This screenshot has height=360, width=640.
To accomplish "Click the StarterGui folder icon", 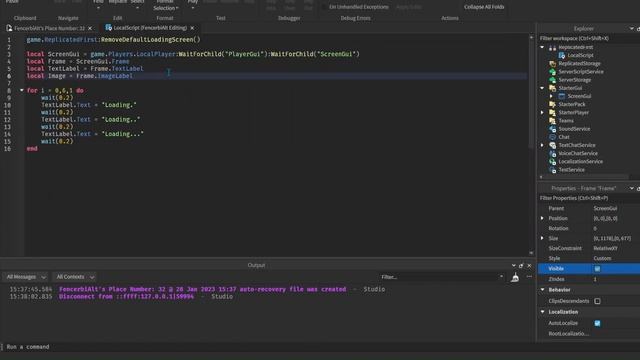I will click(552, 88).
